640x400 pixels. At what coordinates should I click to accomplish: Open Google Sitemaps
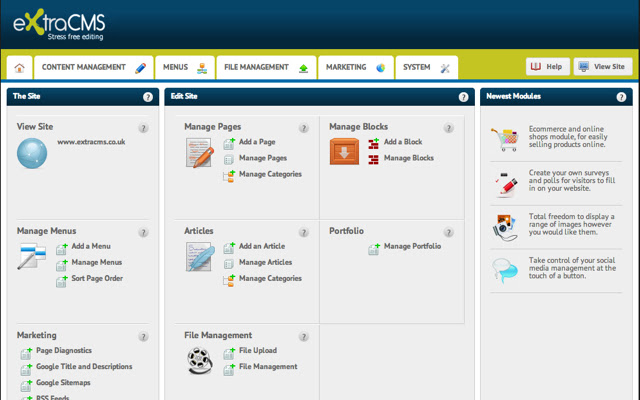point(63,383)
